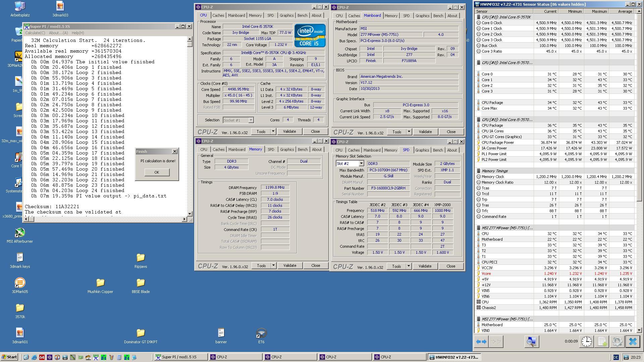Open 3dmark01 desktop shortcut
The image size is (644, 362).
(x=20, y=336)
